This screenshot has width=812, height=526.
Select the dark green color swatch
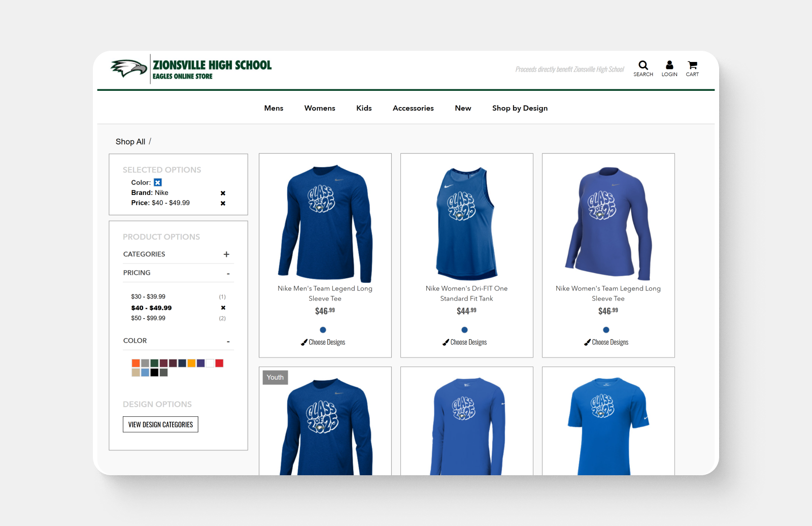(x=154, y=363)
